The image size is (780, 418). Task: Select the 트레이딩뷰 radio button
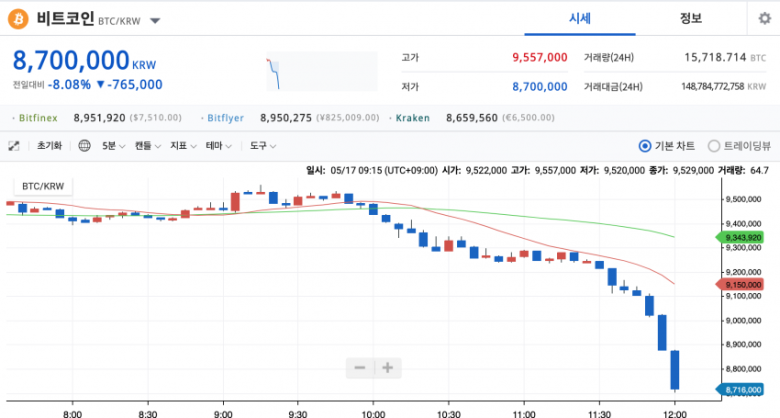(714, 145)
